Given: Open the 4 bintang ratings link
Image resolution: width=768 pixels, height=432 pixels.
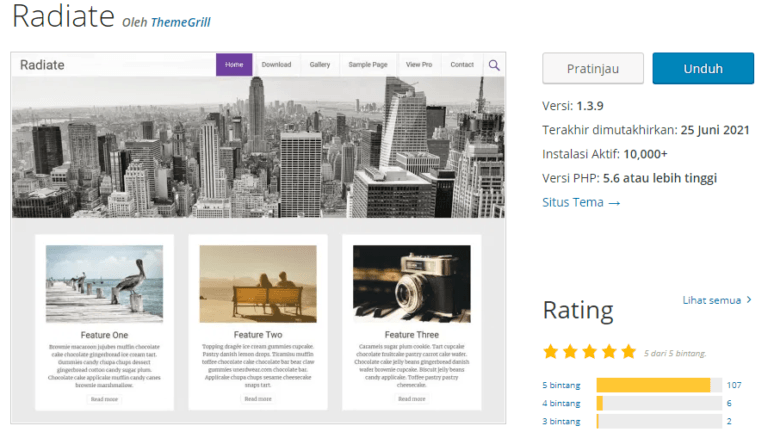Looking at the screenshot, I should pyautogui.click(x=561, y=404).
